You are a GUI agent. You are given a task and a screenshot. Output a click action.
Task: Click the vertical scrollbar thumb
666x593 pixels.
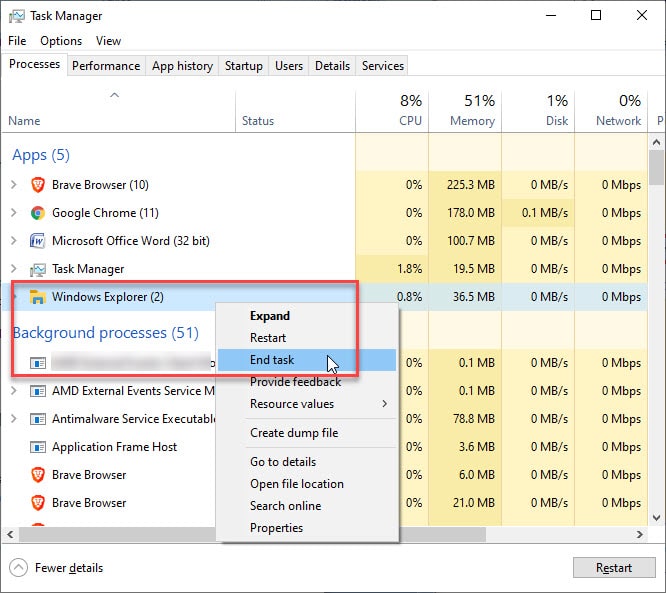click(656, 167)
